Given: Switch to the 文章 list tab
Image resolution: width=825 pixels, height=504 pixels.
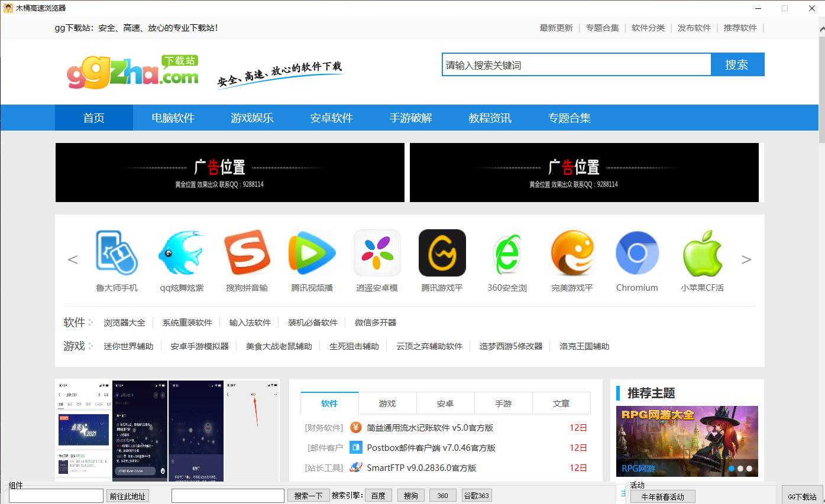Looking at the screenshot, I should [561, 403].
